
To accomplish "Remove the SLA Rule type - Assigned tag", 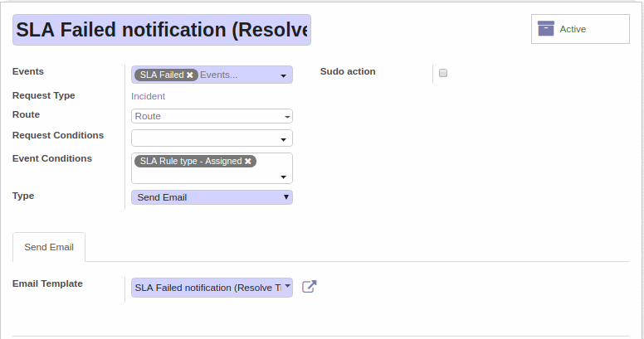I will 248,162.
